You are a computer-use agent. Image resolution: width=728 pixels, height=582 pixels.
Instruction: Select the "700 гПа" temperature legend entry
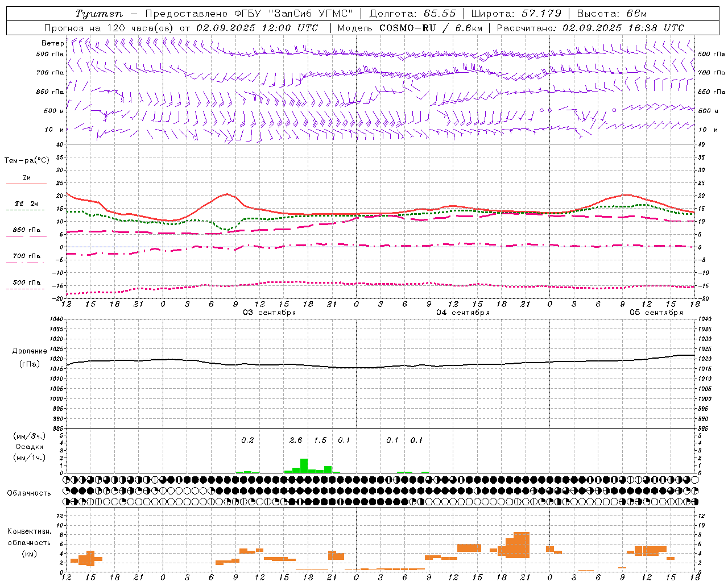coord(26,256)
